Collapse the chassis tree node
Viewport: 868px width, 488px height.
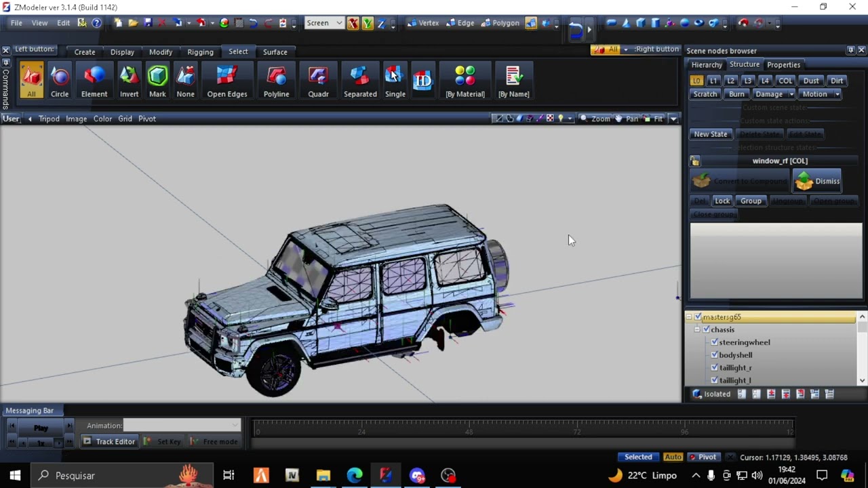(x=697, y=329)
